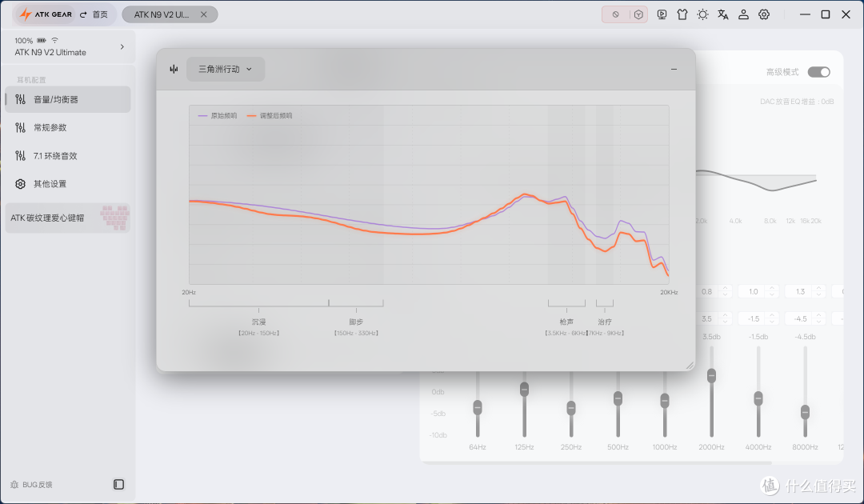
Task: Open the language translation icon
Action: pyautogui.click(x=723, y=15)
